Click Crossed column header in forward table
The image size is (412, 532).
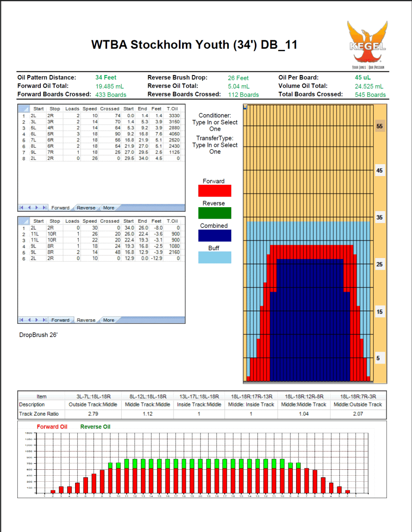pos(110,109)
